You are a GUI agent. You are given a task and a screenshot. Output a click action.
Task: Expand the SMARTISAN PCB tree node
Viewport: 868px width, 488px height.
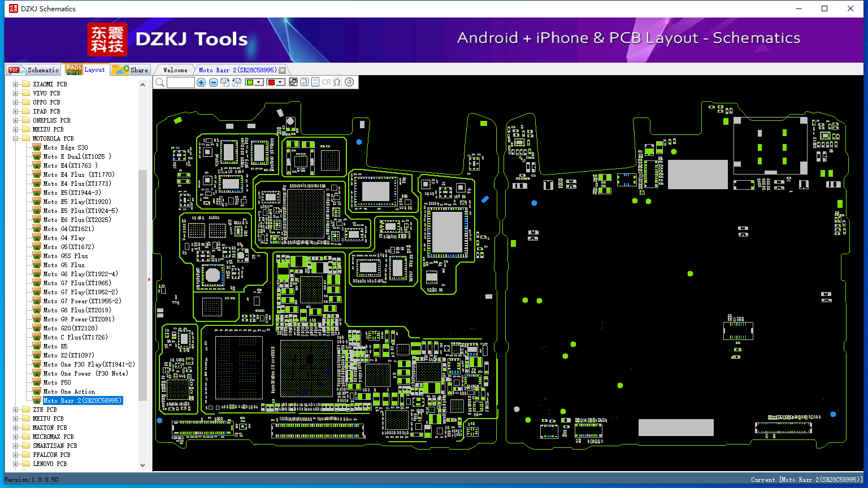tap(16, 446)
